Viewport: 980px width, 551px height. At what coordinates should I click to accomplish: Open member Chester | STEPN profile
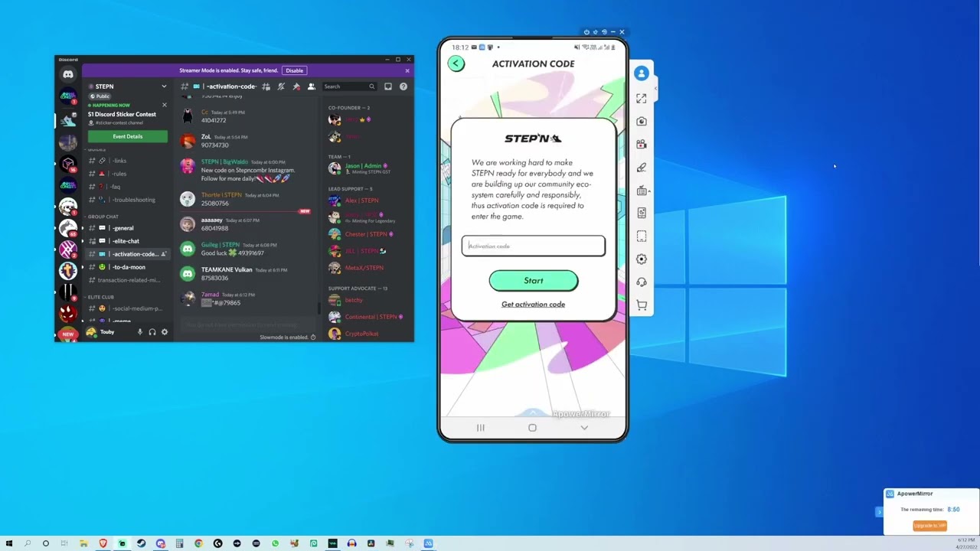click(x=366, y=234)
